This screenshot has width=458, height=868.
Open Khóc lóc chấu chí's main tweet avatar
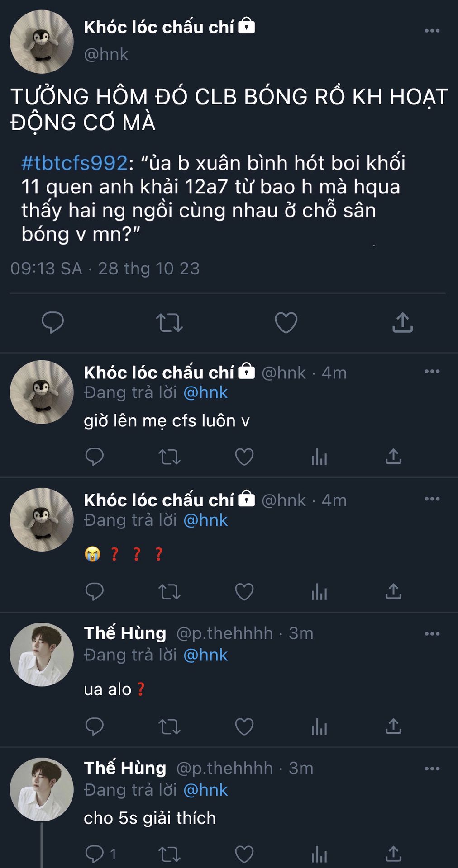pyautogui.click(x=42, y=42)
